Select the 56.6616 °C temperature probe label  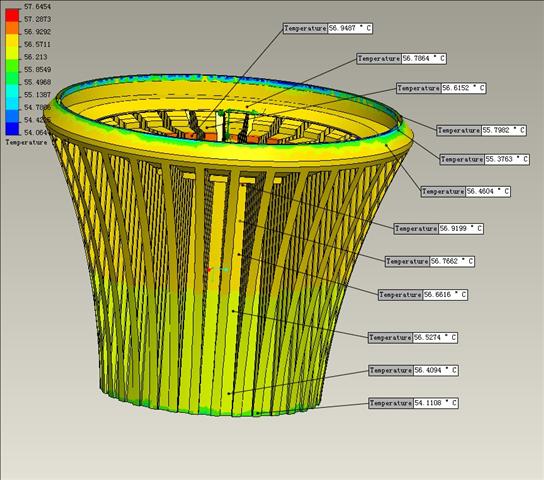click(423, 295)
